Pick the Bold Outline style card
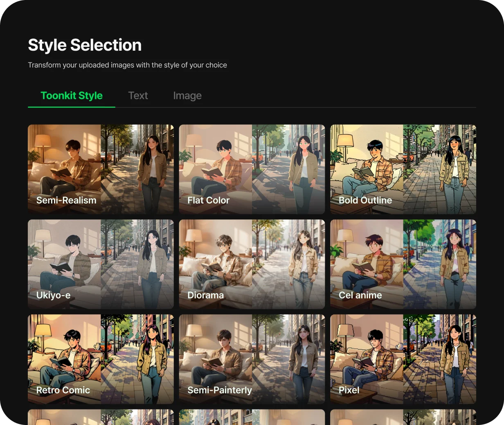 pyautogui.click(x=403, y=169)
